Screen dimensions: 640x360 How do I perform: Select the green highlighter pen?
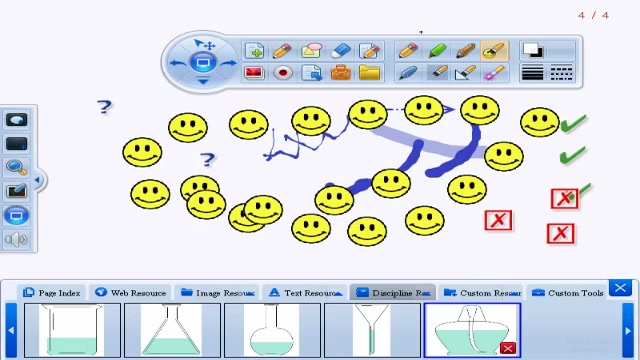pyautogui.click(x=437, y=51)
